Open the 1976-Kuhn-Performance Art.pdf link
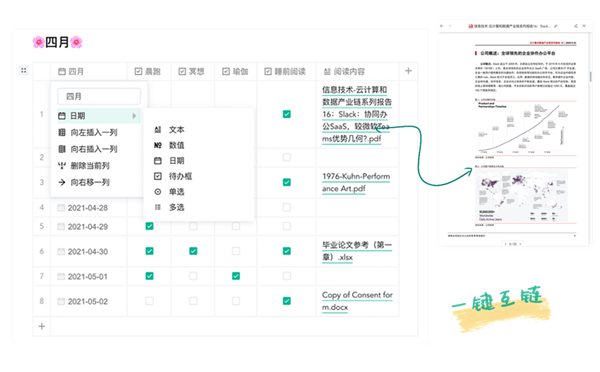The image size is (600, 372). point(356,183)
